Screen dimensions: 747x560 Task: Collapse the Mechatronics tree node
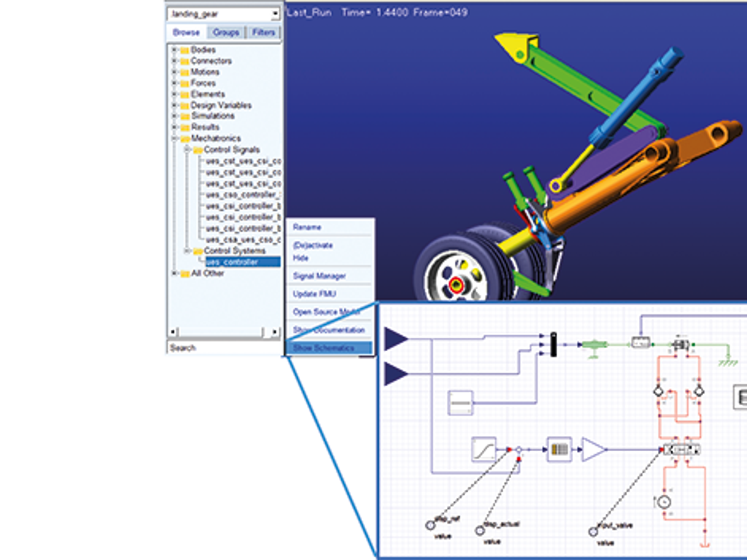(x=174, y=138)
